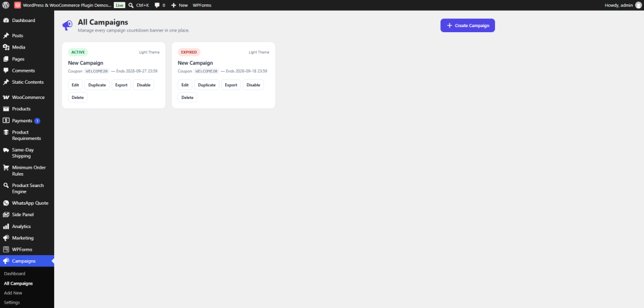The width and height of the screenshot is (644, 308).
Task: Click WELCOME20 coupon code in active card
Action: (96, 71)
